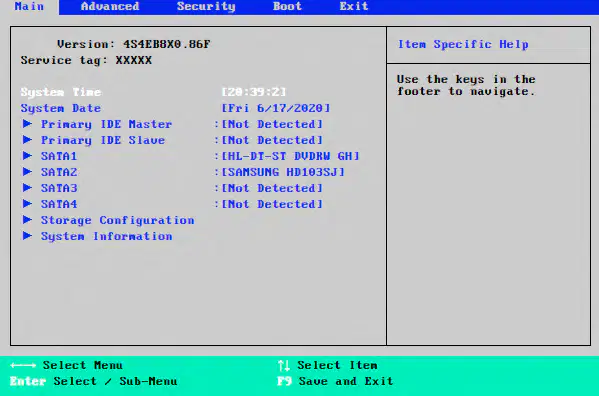Expand the SATA2 arrow
Viewport: 599px width, 396px height.
[27, 172]
